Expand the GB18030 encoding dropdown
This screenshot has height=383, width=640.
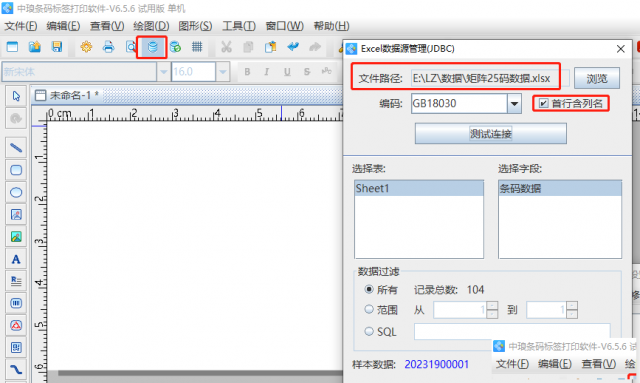[514, 104]
